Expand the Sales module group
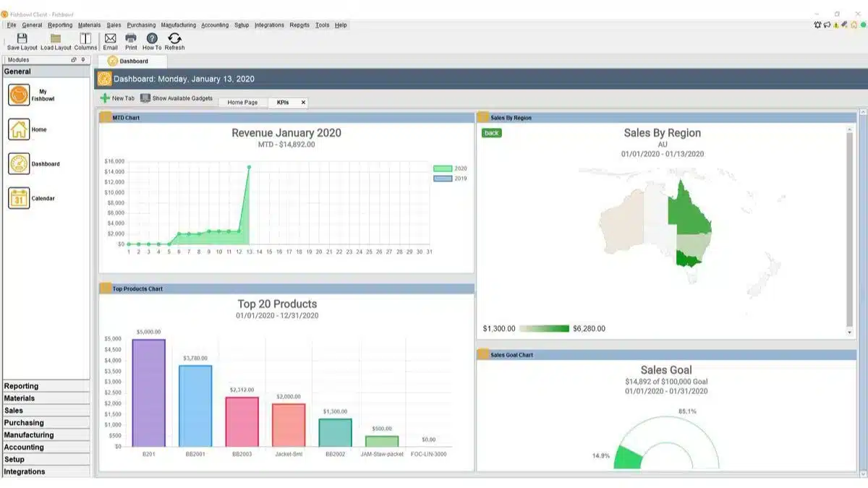This screenshot has width=868, height=488. tap(46, 411)
